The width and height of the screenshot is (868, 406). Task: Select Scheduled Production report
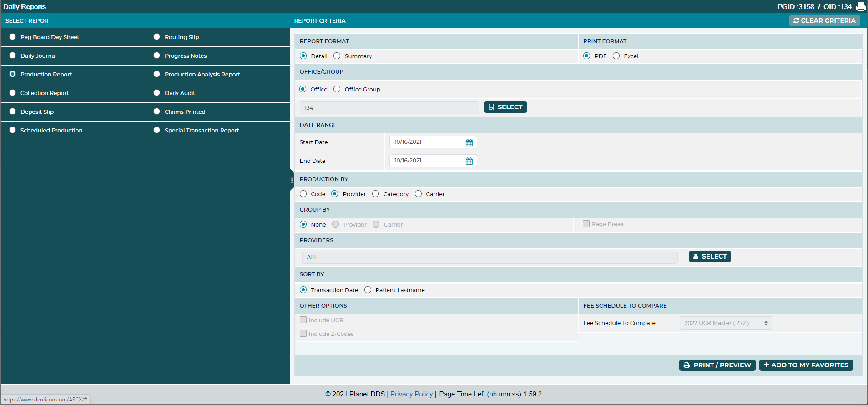[x=13, y=130]
